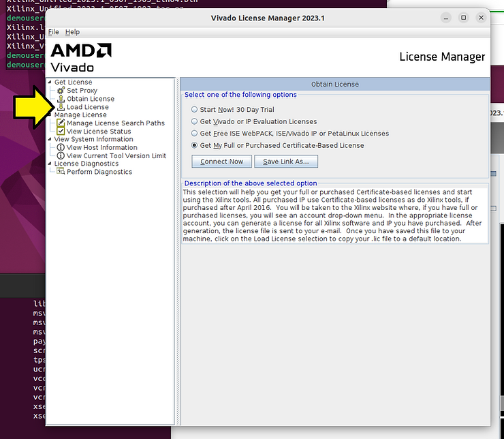Close the Vivado License Manager window
This screenshot has height=439, width=504.
pyautogui.click(x=481, y=18)
